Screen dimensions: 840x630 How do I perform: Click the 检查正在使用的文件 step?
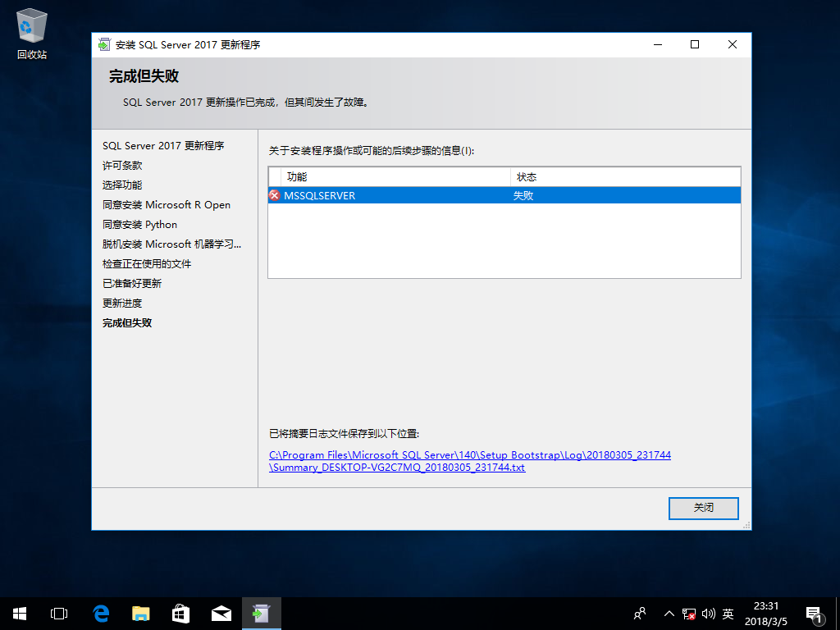147,263
